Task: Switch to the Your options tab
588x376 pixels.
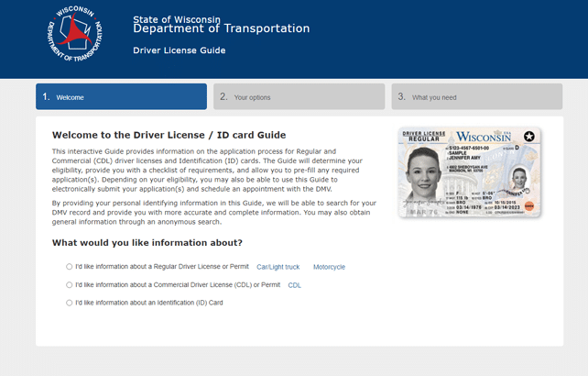Action: pyautogui.click(x=299, y=96)
